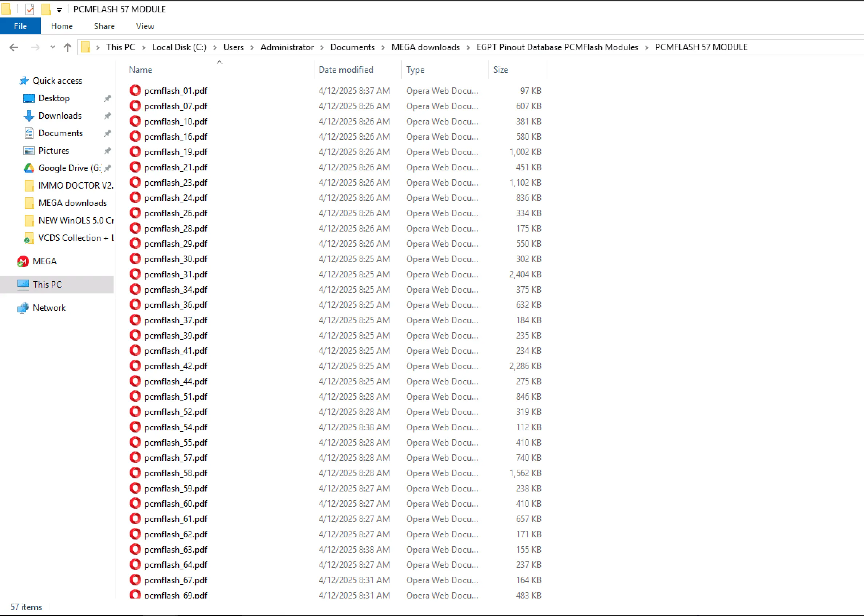
Task: Click Administrator breadcrumb in address bar
Action: [x=287, y=47]
